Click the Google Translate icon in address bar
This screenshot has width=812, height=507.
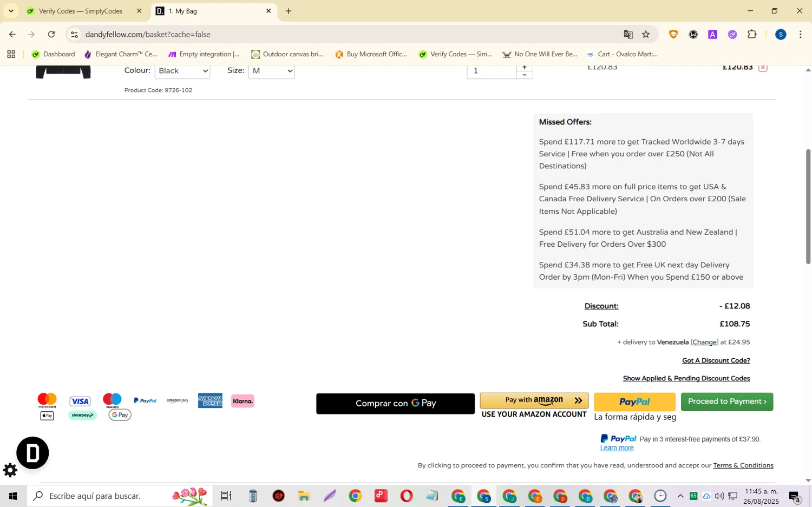[628, 35]
